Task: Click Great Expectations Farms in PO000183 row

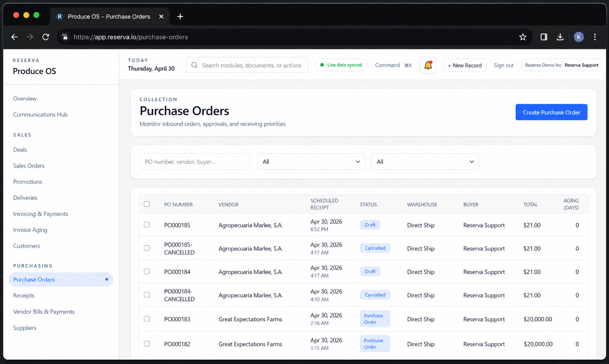Action: (250, 319)
